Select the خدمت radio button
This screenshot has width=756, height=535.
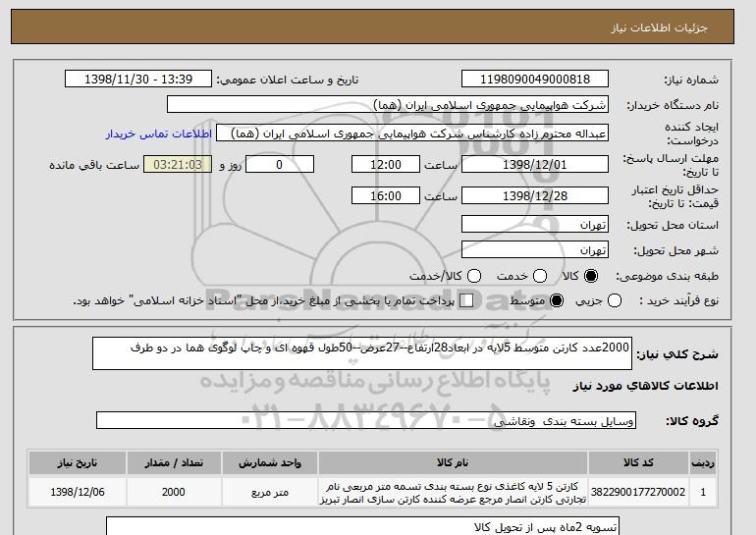pyautogui.click(x=540, y=276)
